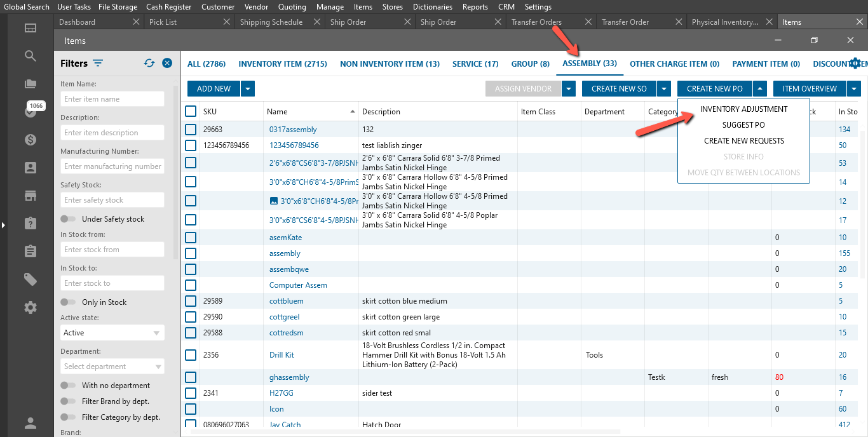Switch to the INVENTORY ITEM (2715) tab
The width and height of the screenshot is (868, 437).
pyautogui.click(x=283, y=64)
